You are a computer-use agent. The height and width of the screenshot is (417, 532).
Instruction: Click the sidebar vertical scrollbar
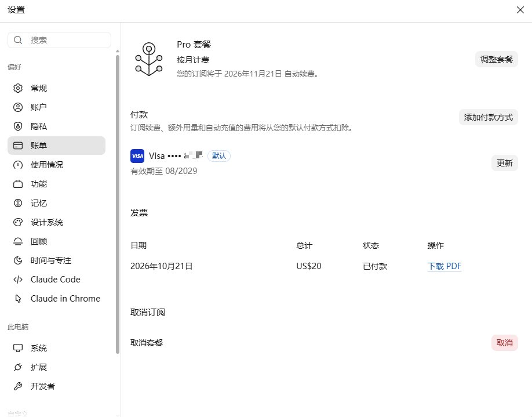tap(118, 204)
